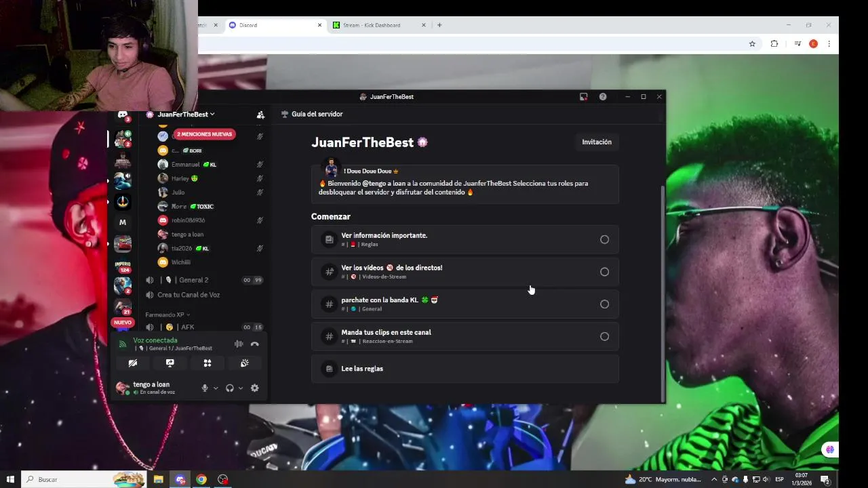868x488 pixels.
Task: Close the Discord browser tab
Action: [x=319, y=25]
